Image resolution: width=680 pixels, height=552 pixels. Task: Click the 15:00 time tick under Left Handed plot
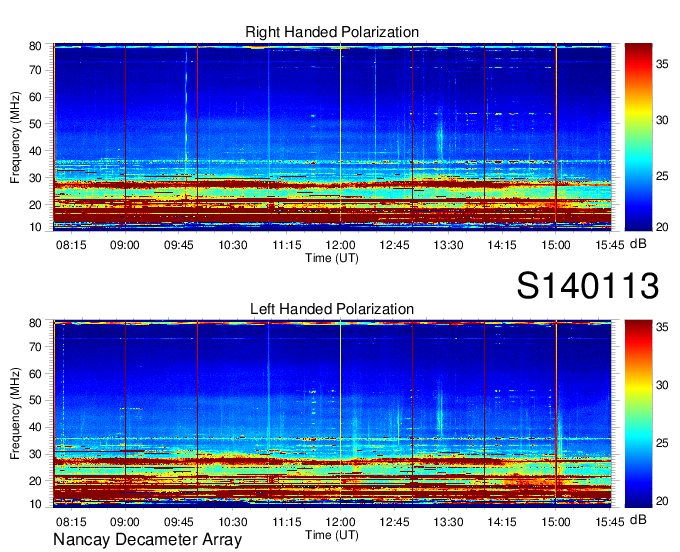pos(556,522)
